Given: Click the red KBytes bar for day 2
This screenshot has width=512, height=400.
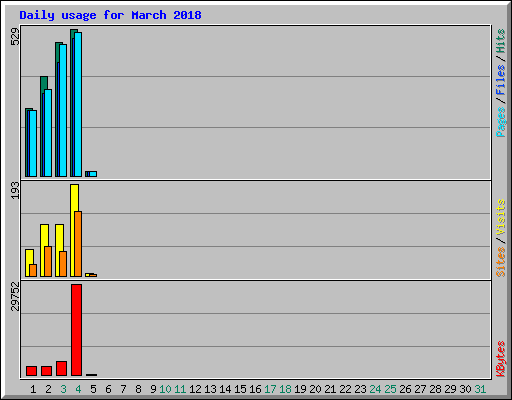Looking at the screenshot, I should coord(46,371).
